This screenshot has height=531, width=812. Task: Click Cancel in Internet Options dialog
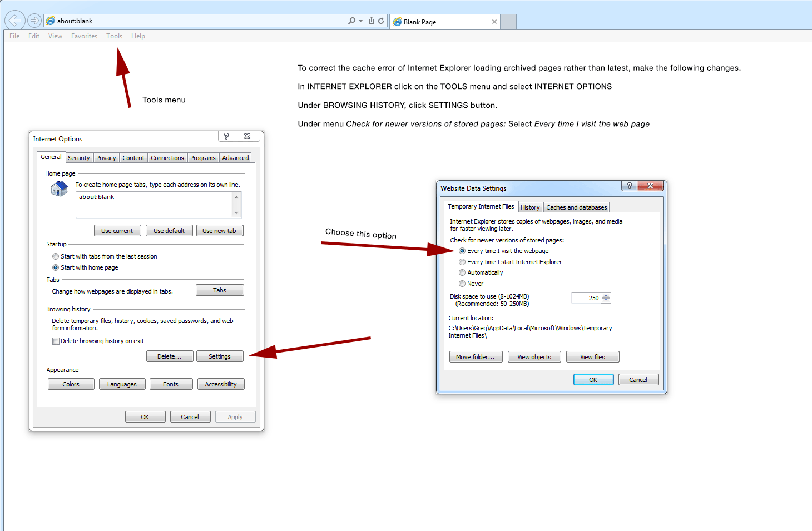[x=190, y=417]
